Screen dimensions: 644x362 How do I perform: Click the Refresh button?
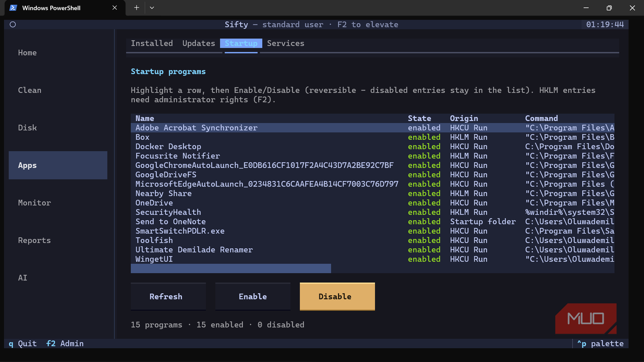point(168,296)
